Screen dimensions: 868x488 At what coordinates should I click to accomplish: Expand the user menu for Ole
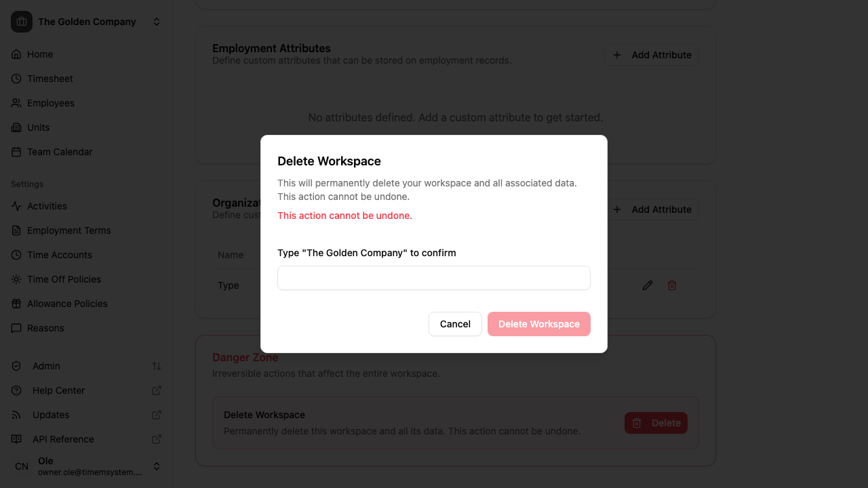(x=156, y=466)
